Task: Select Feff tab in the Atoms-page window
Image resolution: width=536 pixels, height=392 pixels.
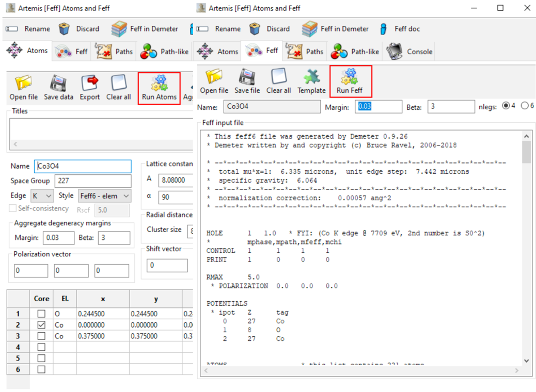Action: [72, 52]
